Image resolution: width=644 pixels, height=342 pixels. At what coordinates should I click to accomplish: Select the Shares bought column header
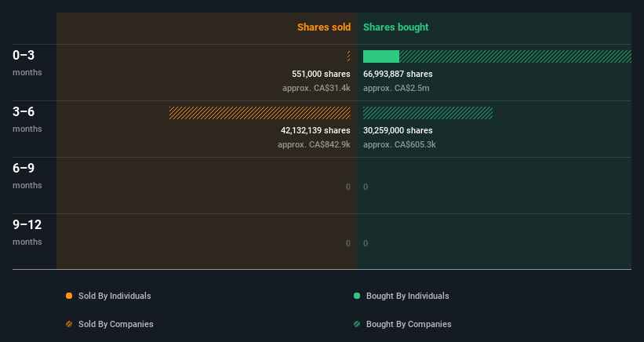395,27
